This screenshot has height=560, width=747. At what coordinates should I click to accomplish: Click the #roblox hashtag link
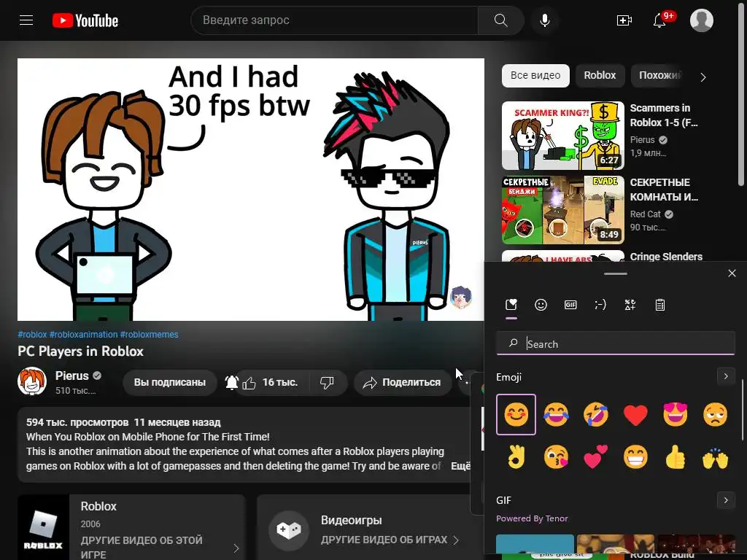32,334
